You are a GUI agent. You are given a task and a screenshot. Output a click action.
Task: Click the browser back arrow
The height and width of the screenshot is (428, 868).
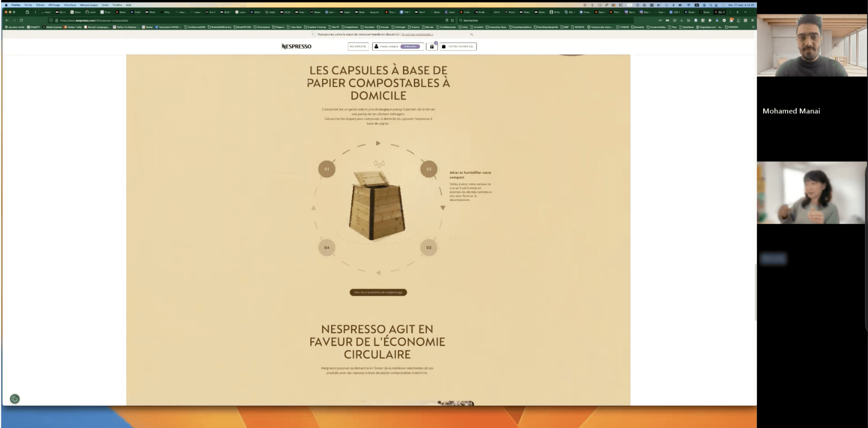click(7, 20)
